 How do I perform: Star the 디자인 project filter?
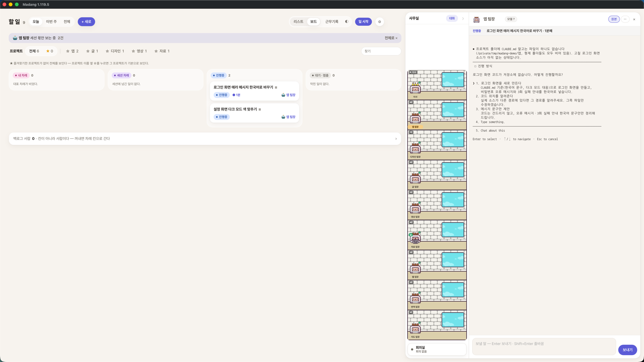107,51
